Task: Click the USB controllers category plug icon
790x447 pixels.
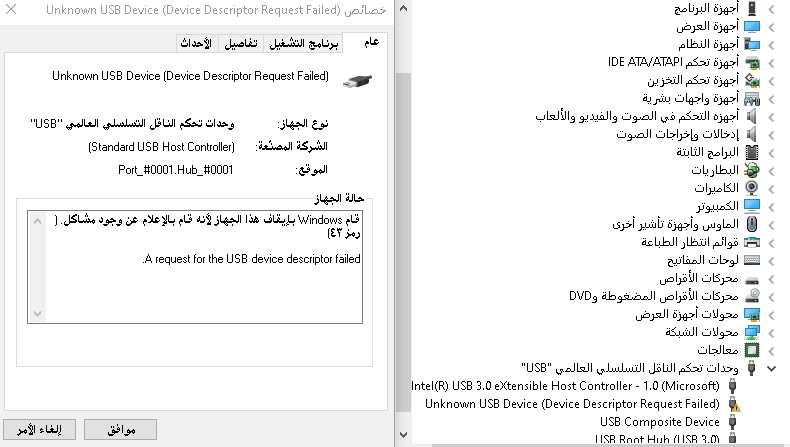Action: click(x=751, y=368)
